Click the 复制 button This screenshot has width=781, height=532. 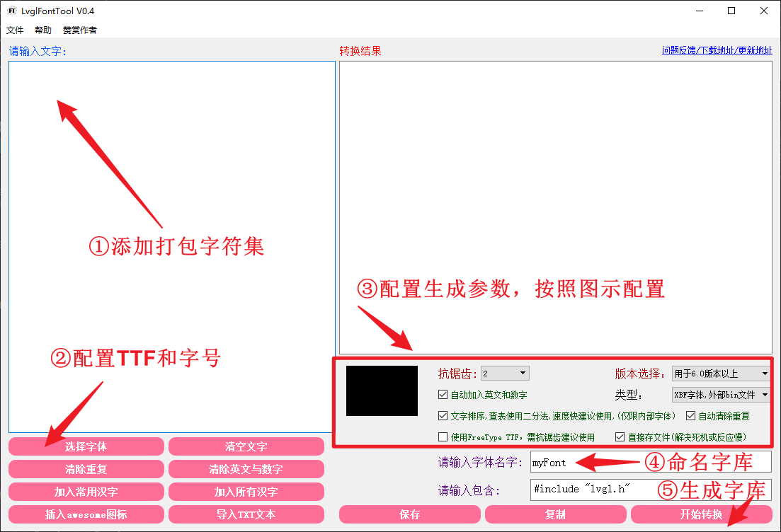tap(555, 514)
